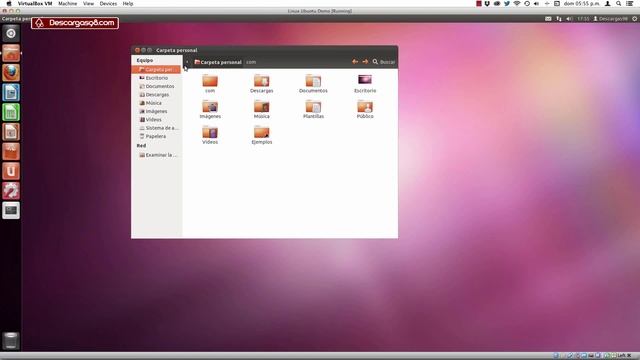Open the 17:55 clock indicator in Ubuntu panel
The height and width of the screenshot is (360, 640).
tap(583, 19)
